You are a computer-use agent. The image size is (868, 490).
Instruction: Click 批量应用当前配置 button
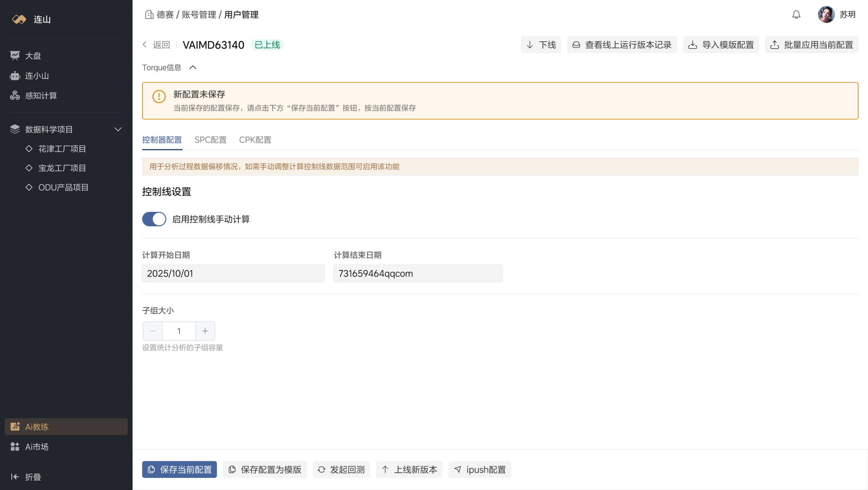click(811, 45)
